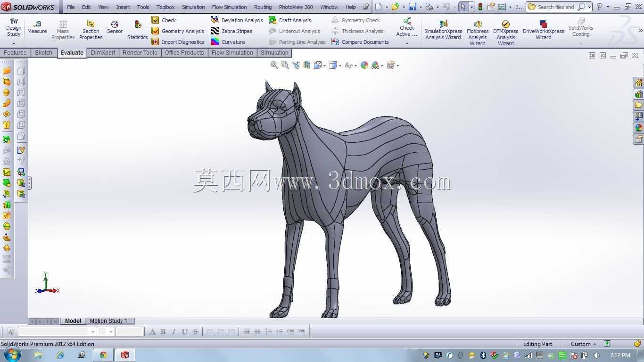
Task: Toggle the Check option
Action: point(164,20)
